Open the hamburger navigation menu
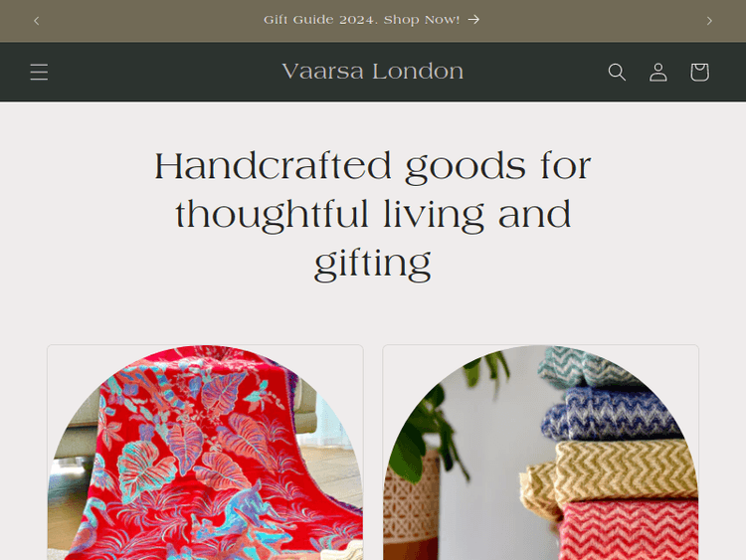Image resolution: width=746 pixels, height=560 pixels. (x=39, y=72)
